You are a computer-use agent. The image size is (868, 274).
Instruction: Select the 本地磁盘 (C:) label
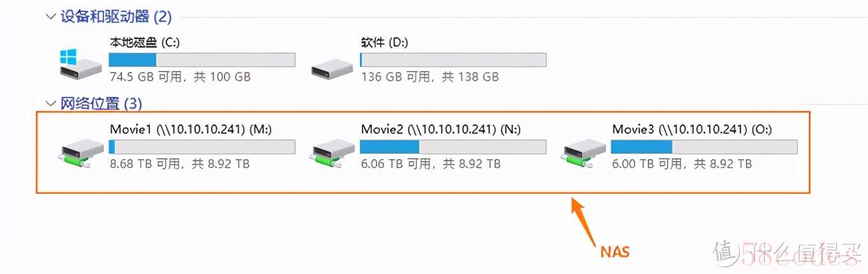click(144, 42)
